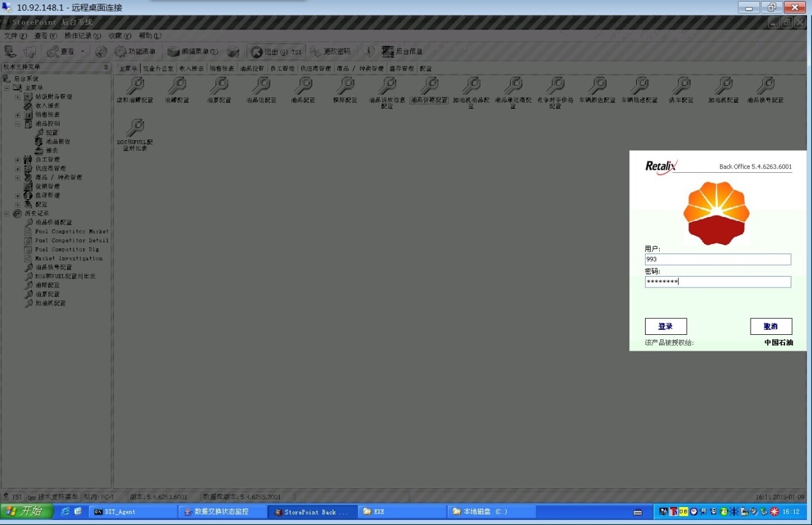
Task: Click the info 'i' toolbar icon
Action: click(369, 51)
